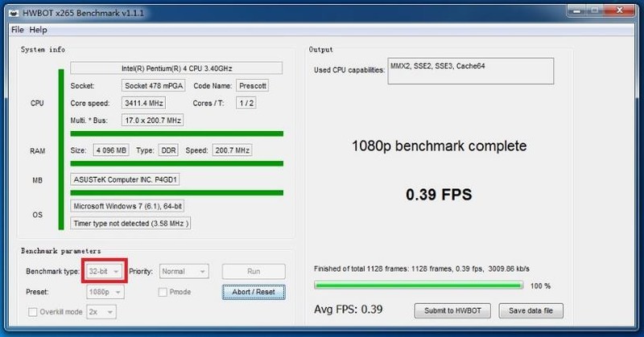Click Save data file button
The height and width of the screenshot is (337, 644).
click(530, 310)
